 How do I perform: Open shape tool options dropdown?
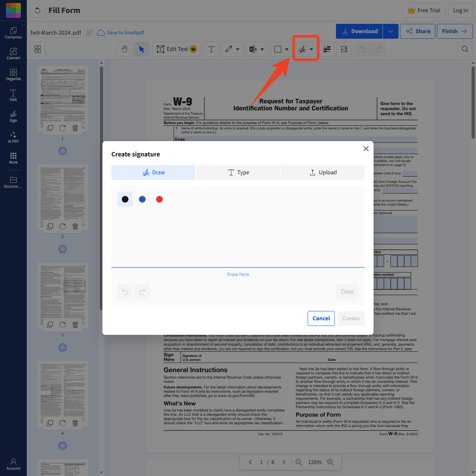point(287,49)
